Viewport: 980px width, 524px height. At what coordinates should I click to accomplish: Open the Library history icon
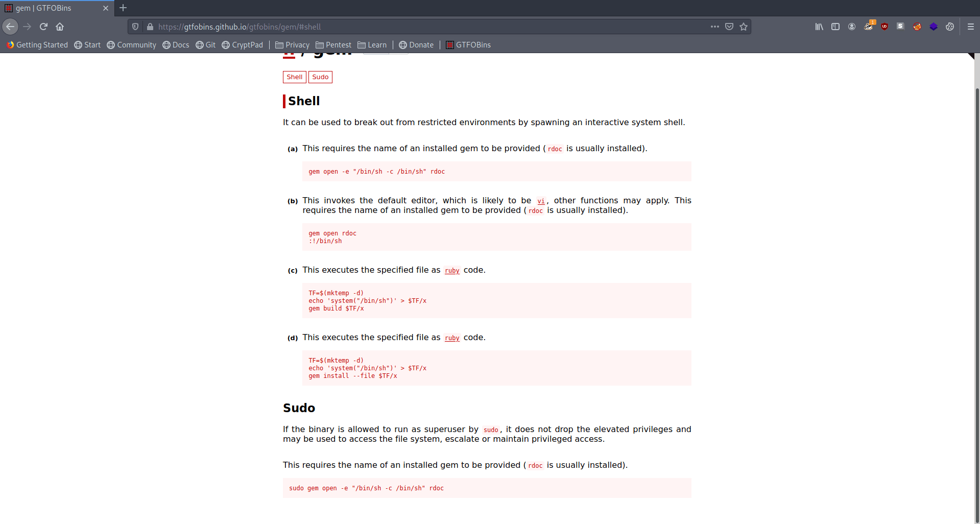[x=819, y=27]
